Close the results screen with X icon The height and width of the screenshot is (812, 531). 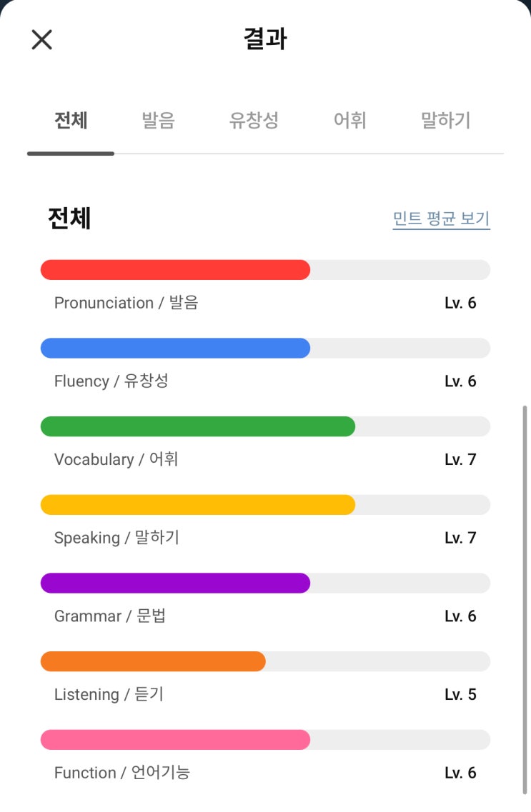coord(42,39)
